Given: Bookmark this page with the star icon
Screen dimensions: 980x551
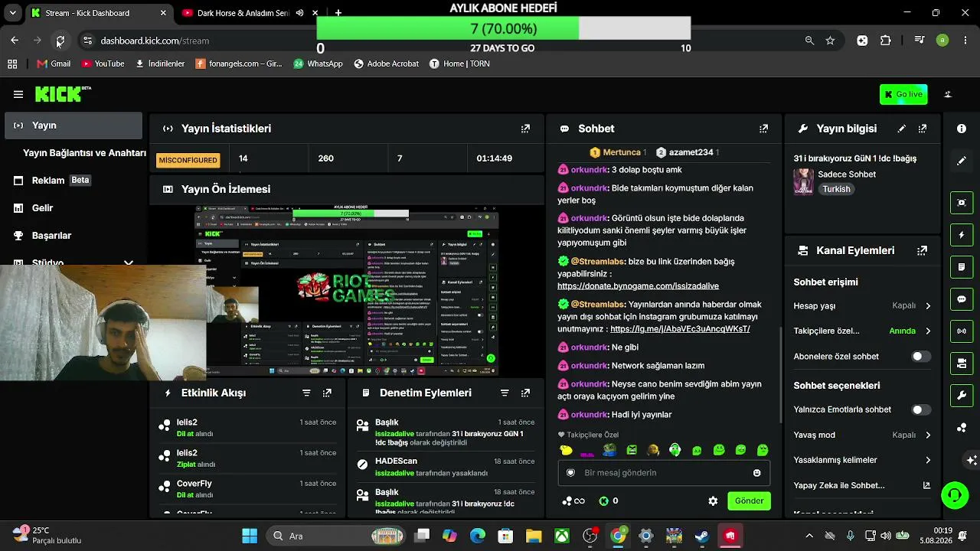Looking at the screenshot, I should [830, 41].
